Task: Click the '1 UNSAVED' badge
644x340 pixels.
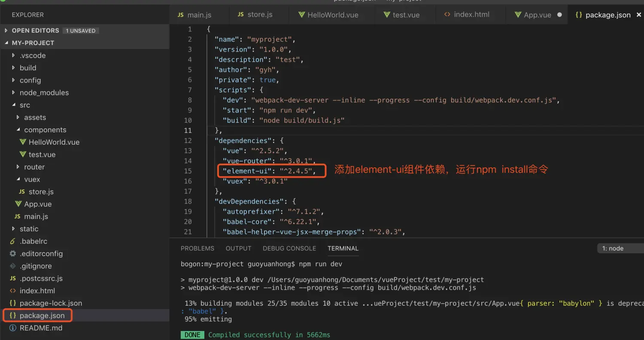Action: (81, 30)
